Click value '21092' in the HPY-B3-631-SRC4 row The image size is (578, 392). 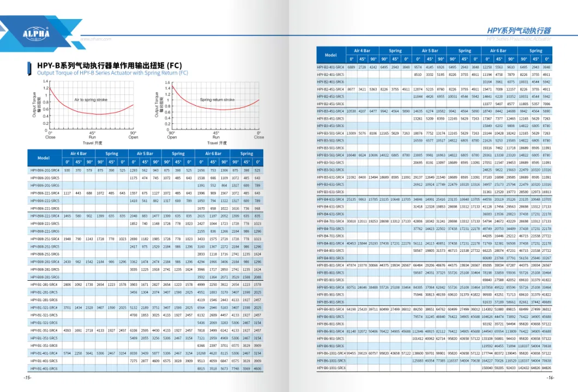coord(351,177)
